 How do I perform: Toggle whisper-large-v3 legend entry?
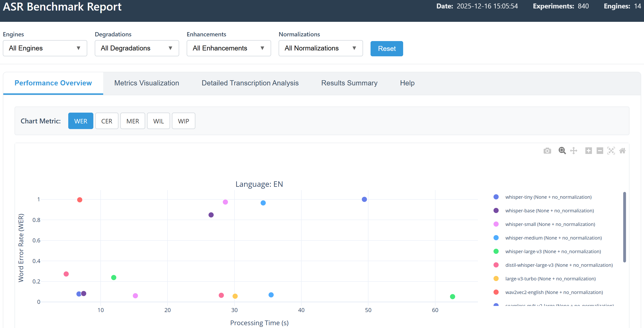coord(553,252)
